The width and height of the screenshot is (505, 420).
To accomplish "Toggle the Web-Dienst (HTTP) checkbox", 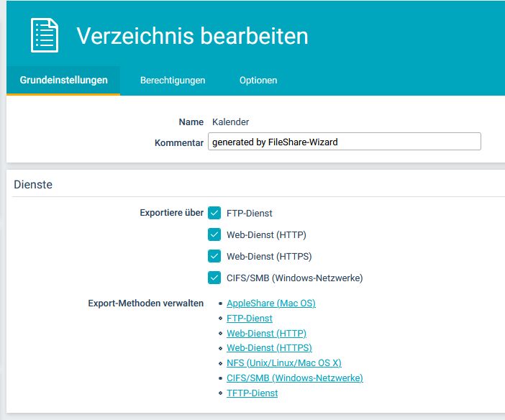I will point(214,234).
